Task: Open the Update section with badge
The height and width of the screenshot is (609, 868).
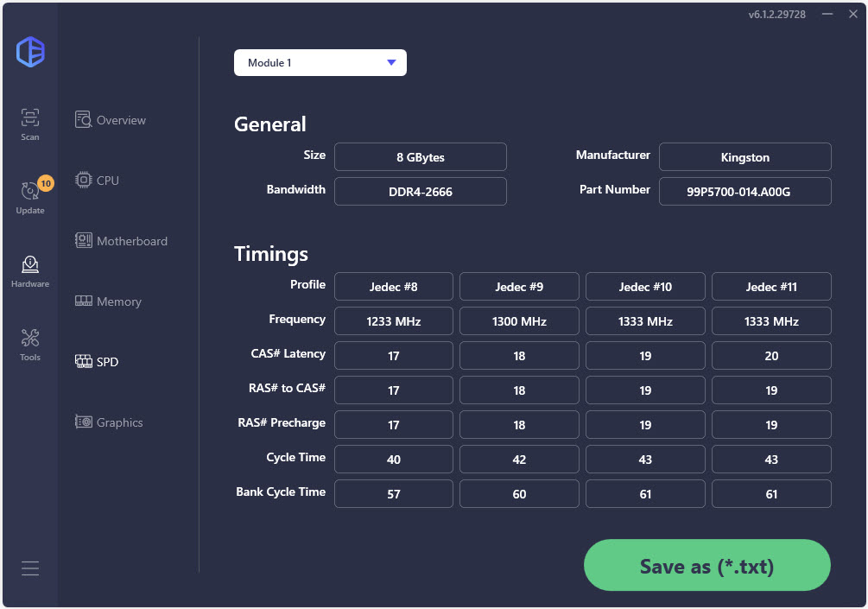Action: tap(30, 197)
